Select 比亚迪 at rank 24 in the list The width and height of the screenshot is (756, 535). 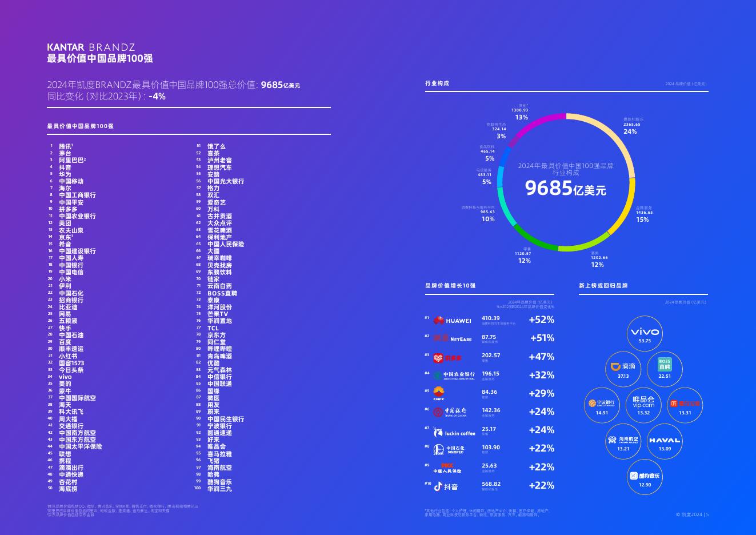pos(68,307)
